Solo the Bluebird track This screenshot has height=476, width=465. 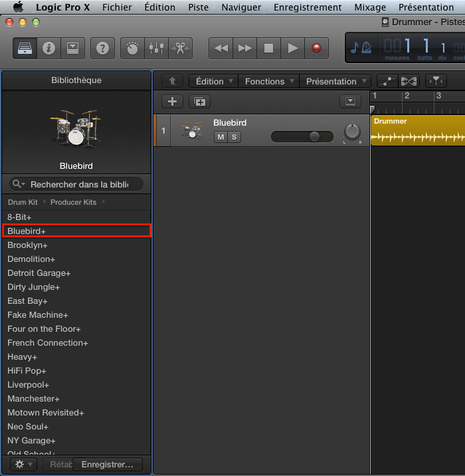(233, 137)
